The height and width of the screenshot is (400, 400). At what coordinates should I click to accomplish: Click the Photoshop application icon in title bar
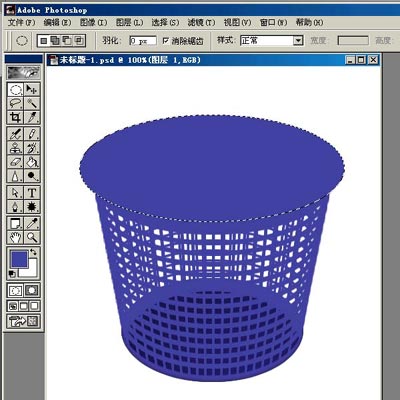11,10
